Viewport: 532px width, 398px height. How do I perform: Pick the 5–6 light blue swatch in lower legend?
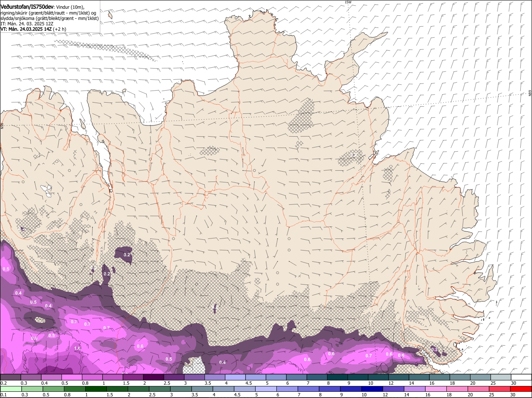pos(266,389)
